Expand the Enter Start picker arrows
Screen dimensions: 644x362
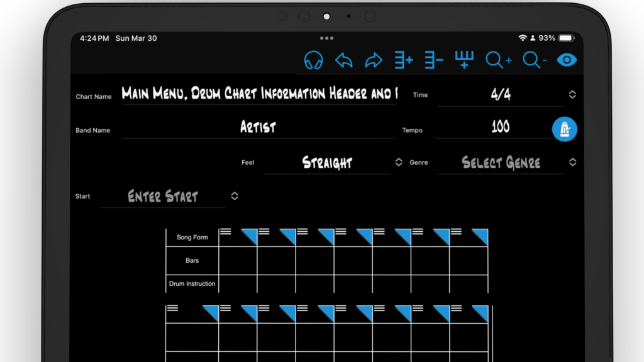click(x=235, y=196)
